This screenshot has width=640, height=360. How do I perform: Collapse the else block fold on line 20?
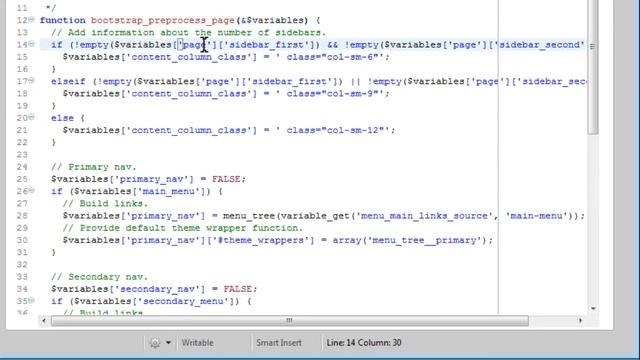(31, 118)
